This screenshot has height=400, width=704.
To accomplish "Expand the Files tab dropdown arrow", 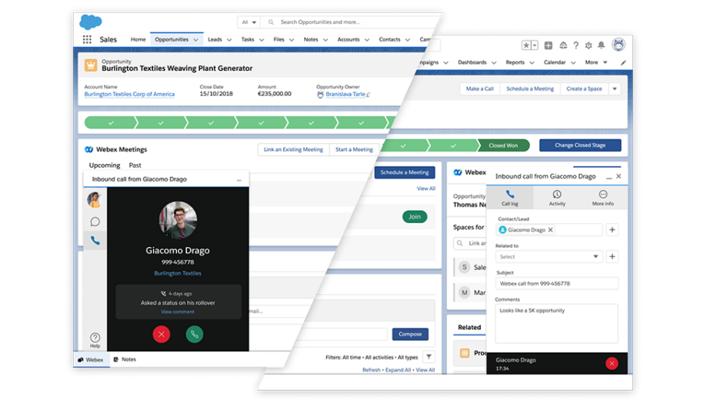I will point(291,40).
